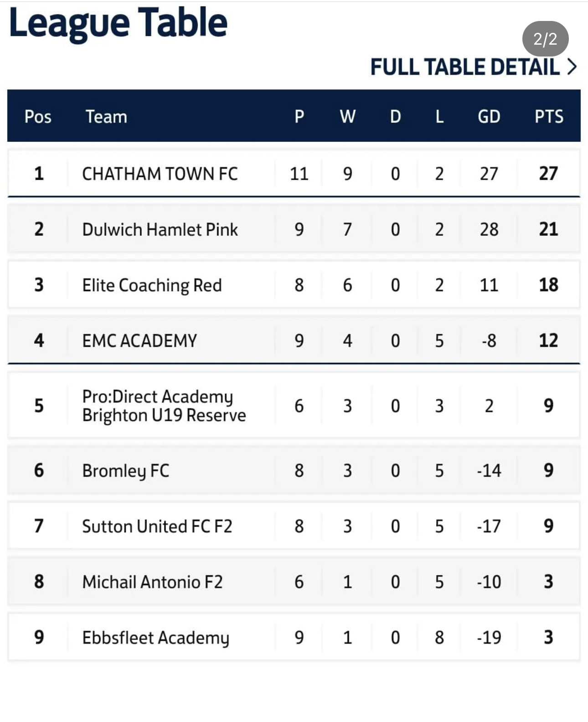Viewport: 588px width, 722px height.
Task: Click the W column header
Action: [x=347, y=117]
